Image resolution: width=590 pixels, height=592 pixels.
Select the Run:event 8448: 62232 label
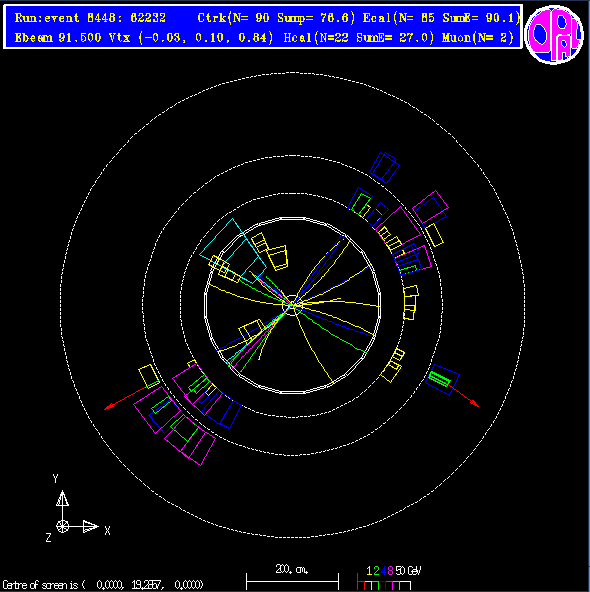pos(90,18)
